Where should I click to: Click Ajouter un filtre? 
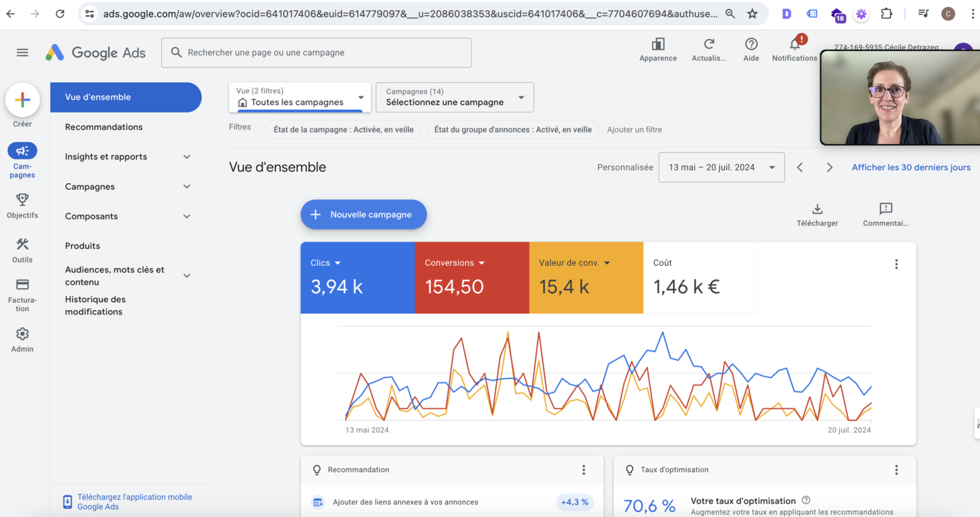click(634, 130)
